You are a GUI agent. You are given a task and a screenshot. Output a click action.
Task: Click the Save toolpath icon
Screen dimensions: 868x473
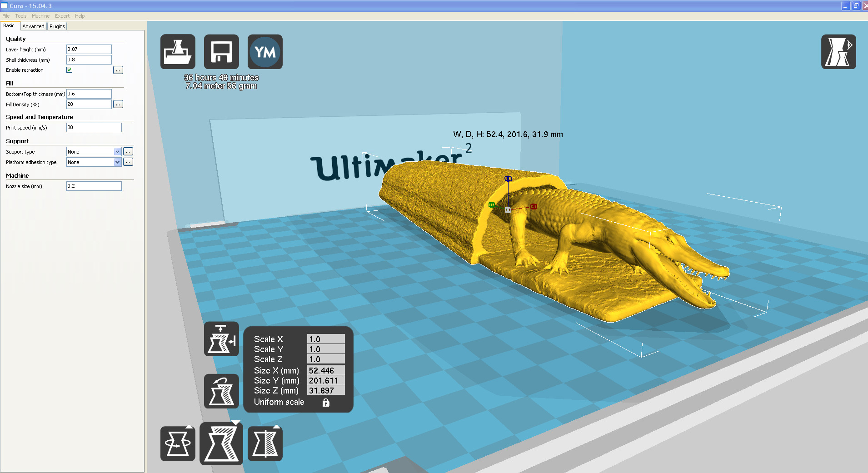(221, 51)
